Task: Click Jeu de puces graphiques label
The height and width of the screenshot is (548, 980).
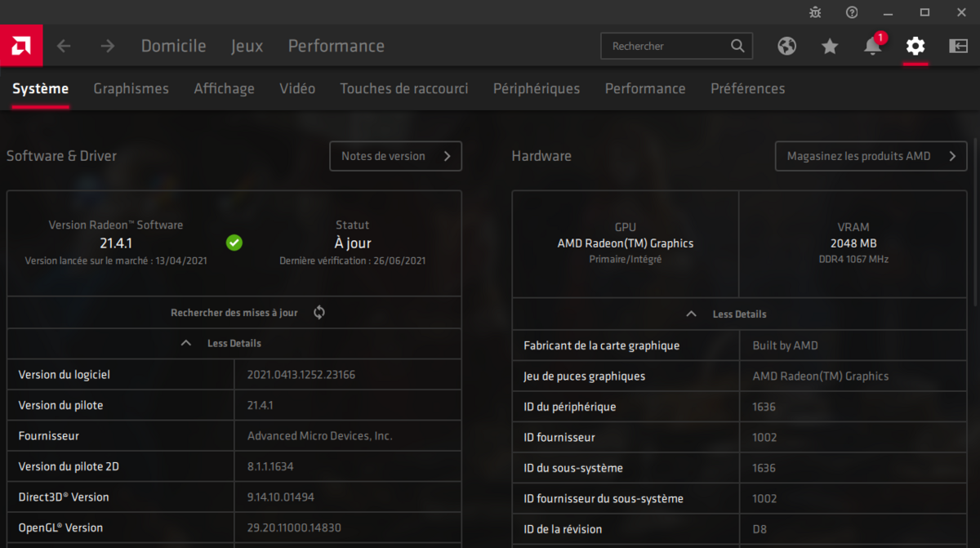Action: [585, 376]
